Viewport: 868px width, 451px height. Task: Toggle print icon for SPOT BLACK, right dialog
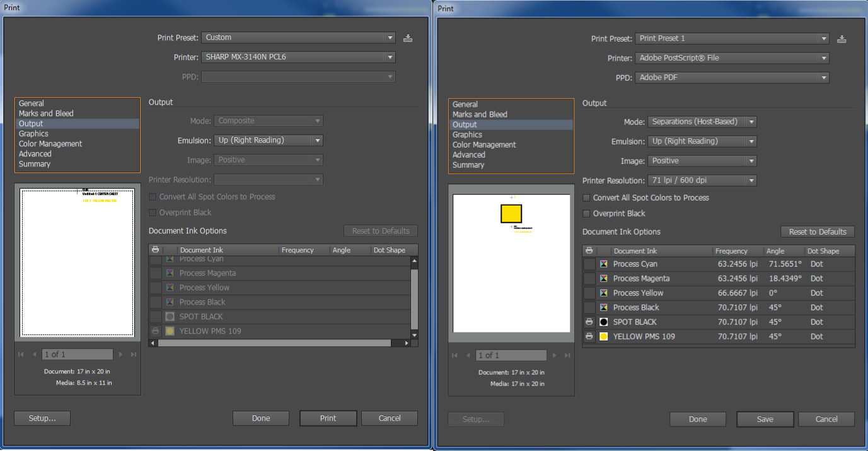point(589,322)
